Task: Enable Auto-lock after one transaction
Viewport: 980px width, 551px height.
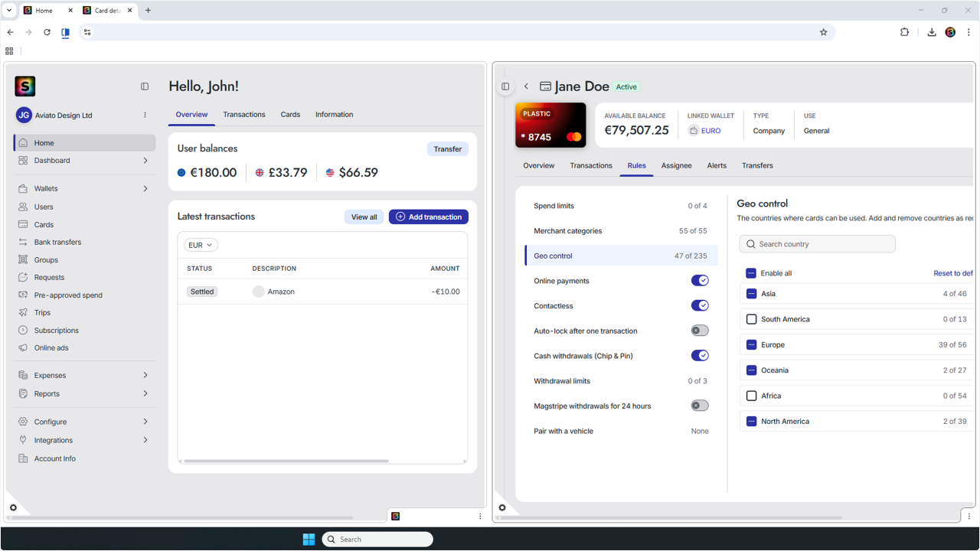Action: (700, 331)
